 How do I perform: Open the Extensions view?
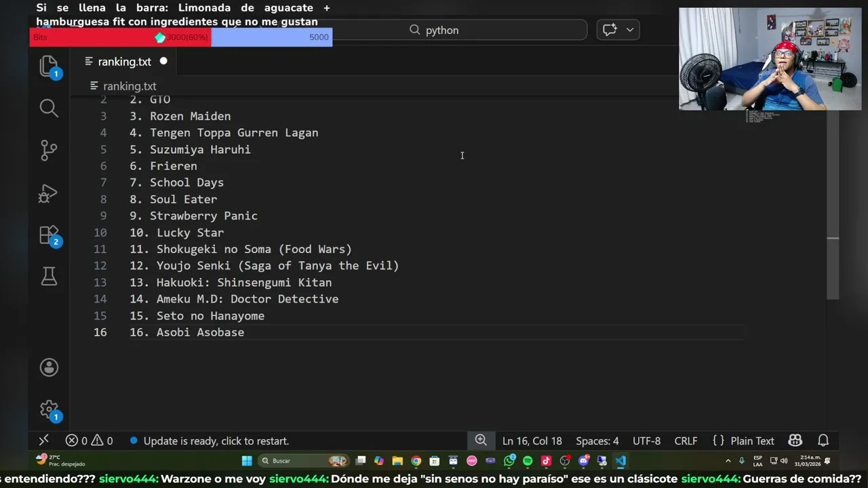(49, 235)
